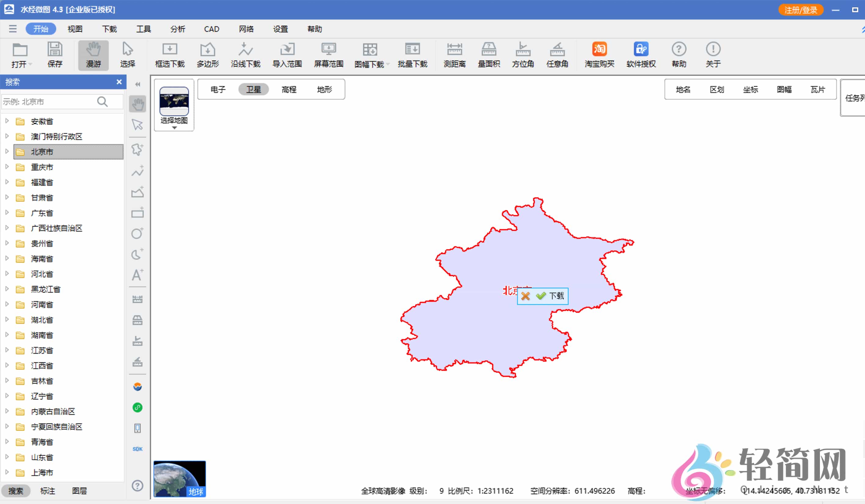Open the SDK icon in the side toolbar
This screenshot has width=865, height=504.
[137, 448]
